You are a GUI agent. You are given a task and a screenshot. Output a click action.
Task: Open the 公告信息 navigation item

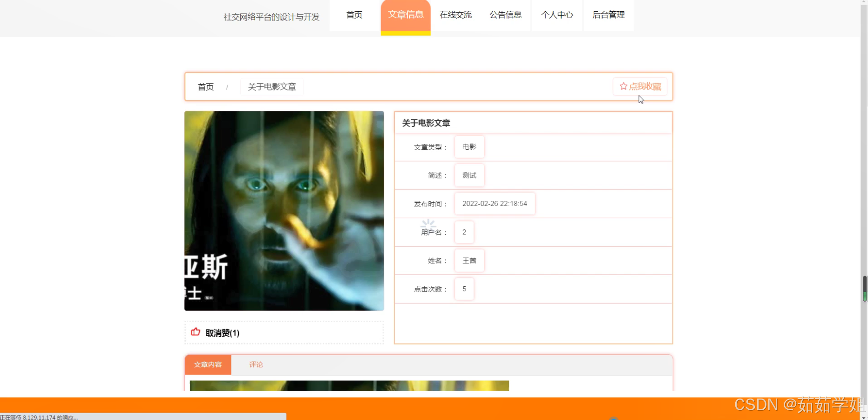506,15
